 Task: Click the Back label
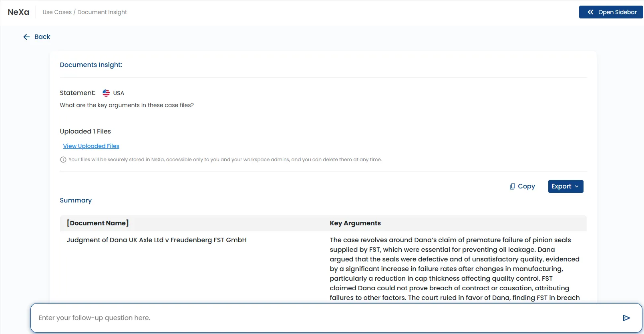point(42,37)
